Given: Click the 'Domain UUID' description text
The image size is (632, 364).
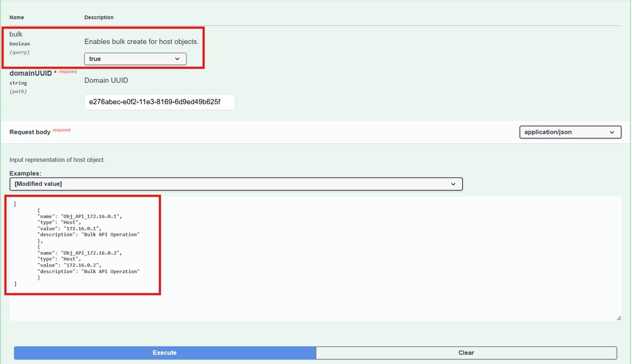Looking at the screenshot, I should pyautogui.click(x=106, y=80).
